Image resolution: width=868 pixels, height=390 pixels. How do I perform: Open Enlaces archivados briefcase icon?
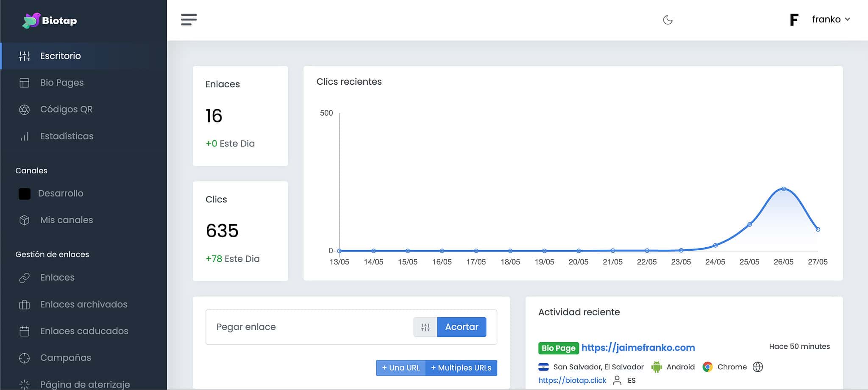click(x=24, y=304)
